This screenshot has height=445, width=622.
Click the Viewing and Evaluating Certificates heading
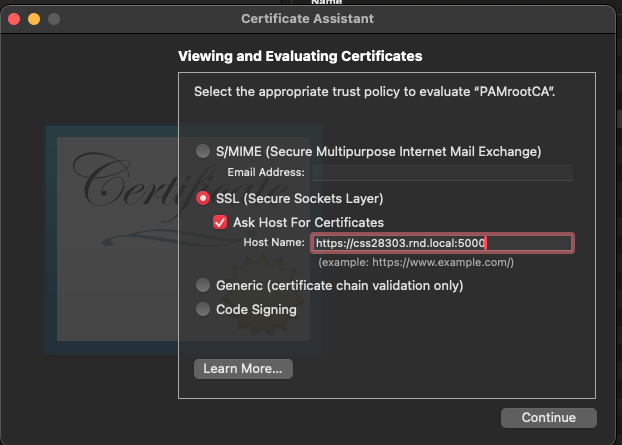[299, 56]
